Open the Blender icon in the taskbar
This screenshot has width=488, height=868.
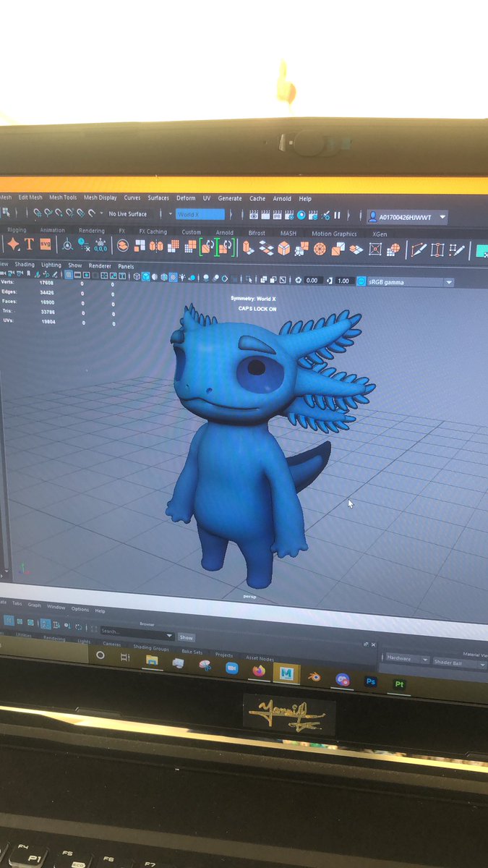click(314, 676)
